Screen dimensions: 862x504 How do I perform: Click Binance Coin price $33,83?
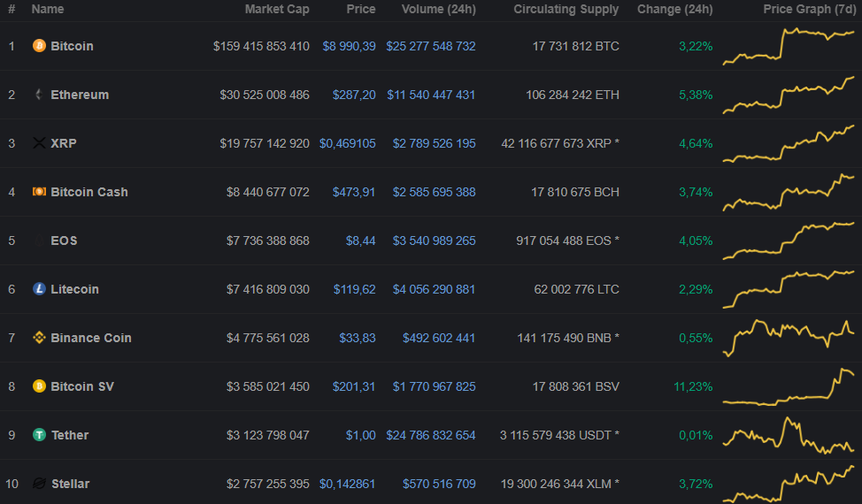pyautogui.click(x=358, y=338)
